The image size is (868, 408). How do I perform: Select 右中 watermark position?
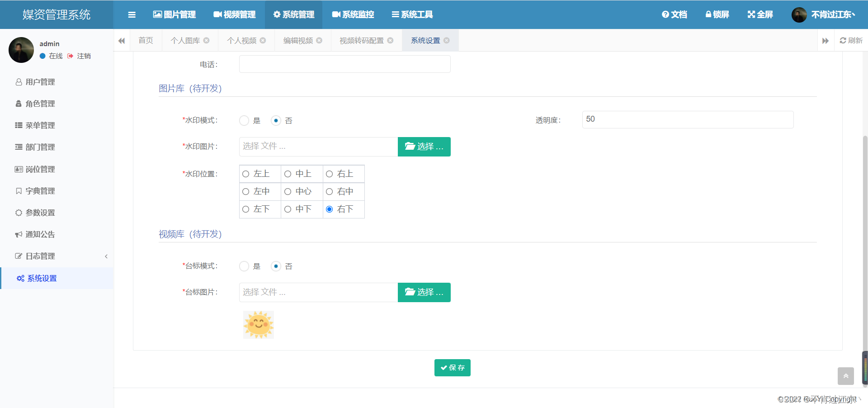tap(330, 192)
